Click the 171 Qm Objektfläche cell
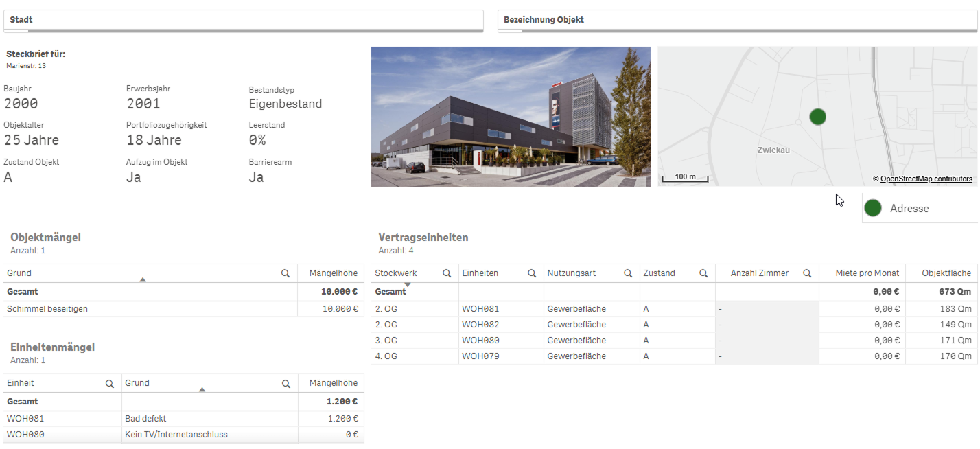980x449 pixels. coord(956,341)
